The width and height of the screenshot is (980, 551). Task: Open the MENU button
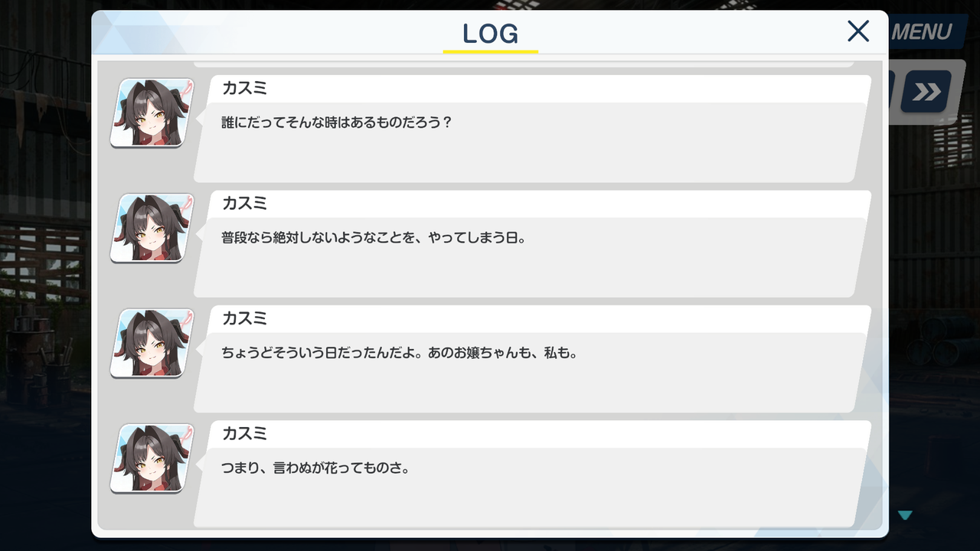pos(922,31)
